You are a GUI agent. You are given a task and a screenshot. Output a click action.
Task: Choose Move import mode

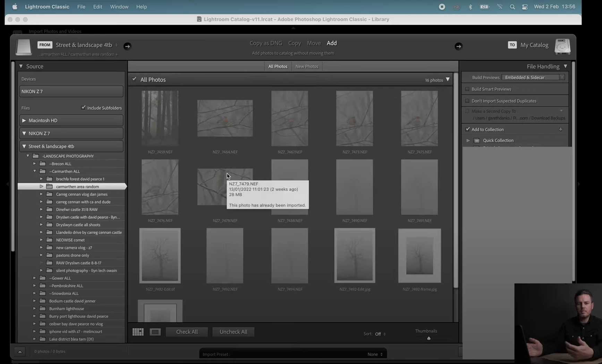point(314,43)
